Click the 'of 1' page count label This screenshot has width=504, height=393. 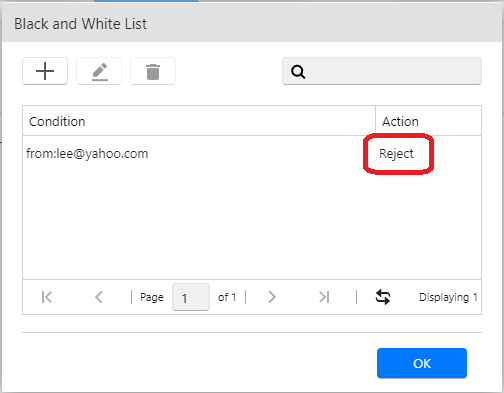coord(227,297)
